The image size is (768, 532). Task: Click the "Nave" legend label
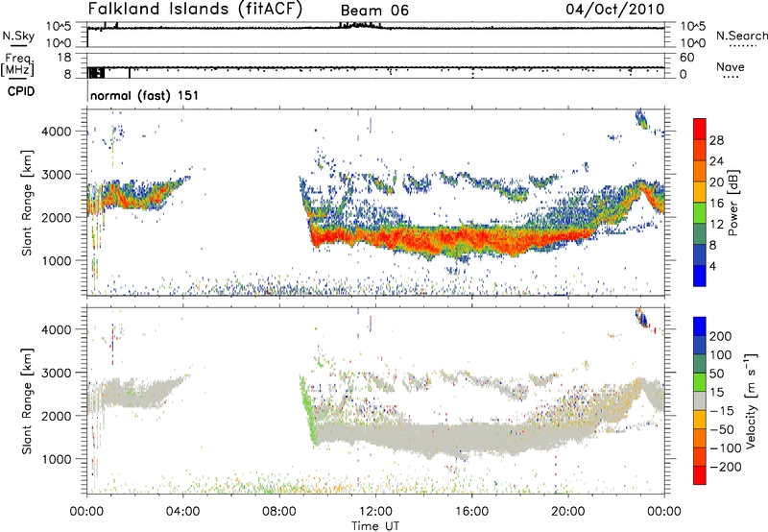point(731,66)
